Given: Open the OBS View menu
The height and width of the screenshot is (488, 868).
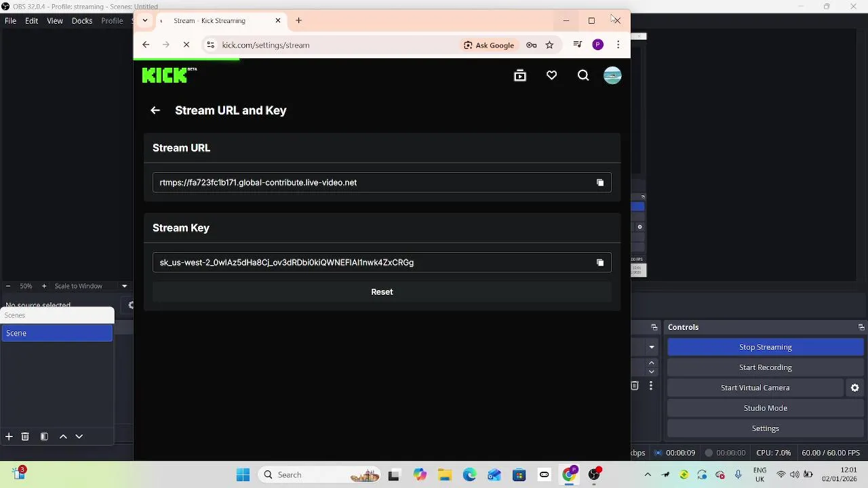Looking at the screenshot, I should [x=55, y=21].
